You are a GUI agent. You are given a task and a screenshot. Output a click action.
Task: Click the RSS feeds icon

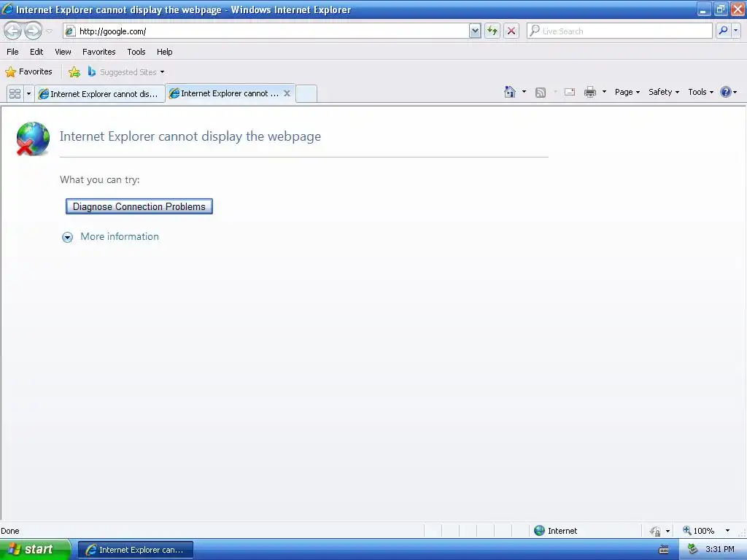(541, 93)
